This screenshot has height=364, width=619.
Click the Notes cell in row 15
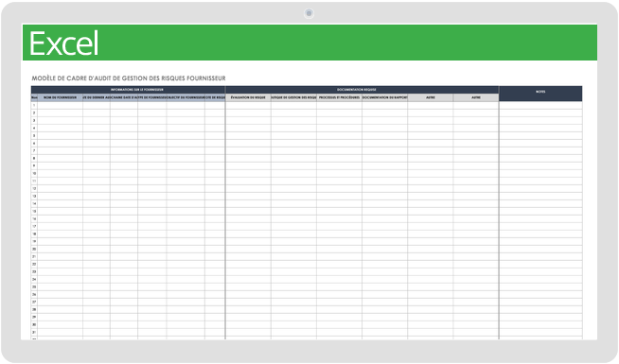pyautogui.click(x=540, y=212)
